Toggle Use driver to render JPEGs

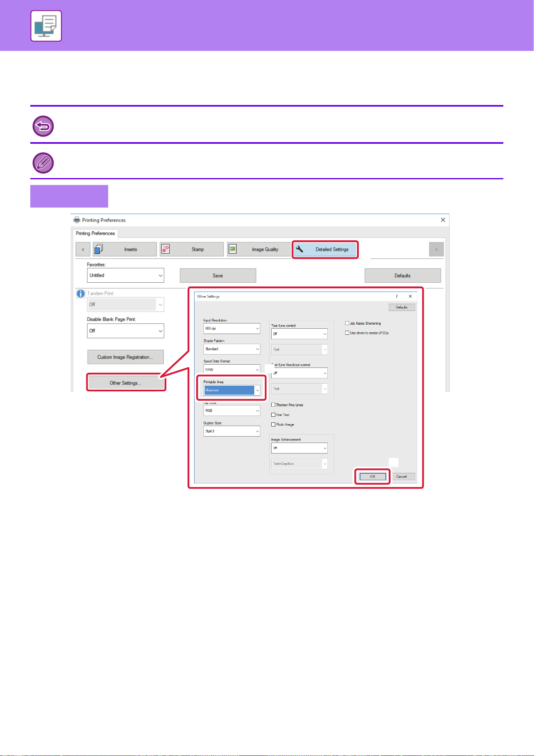(x=347, y=333)
